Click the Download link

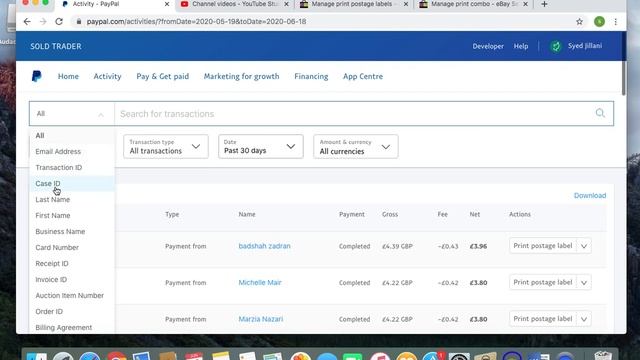pos(590,196)
